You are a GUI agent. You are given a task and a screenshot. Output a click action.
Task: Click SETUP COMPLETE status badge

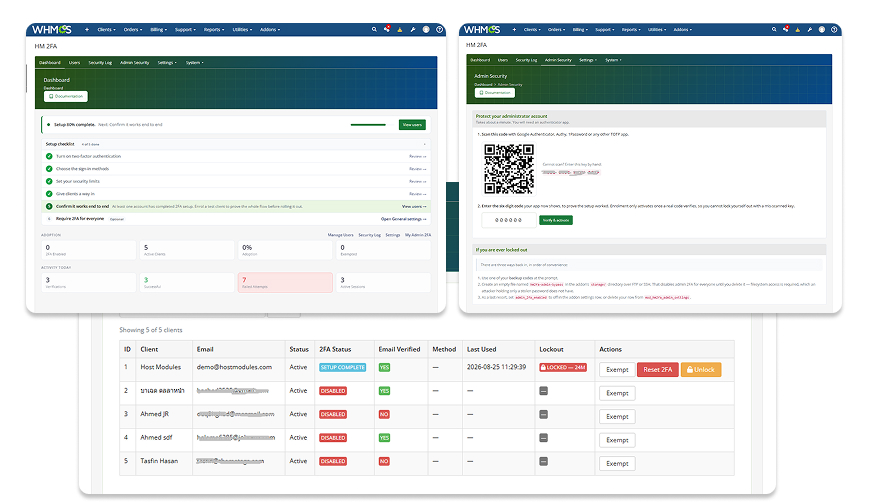342,368
